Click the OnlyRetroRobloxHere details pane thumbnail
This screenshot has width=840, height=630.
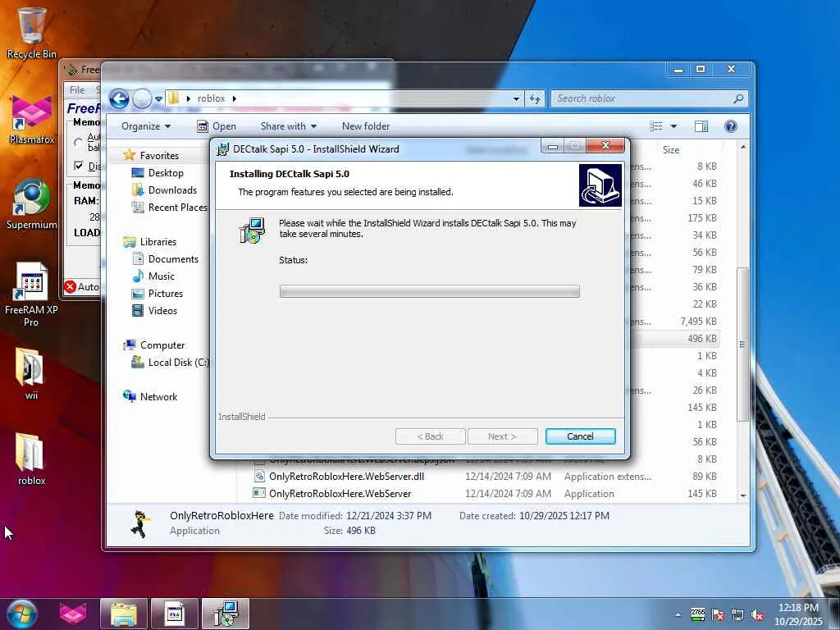coord(139,523)
